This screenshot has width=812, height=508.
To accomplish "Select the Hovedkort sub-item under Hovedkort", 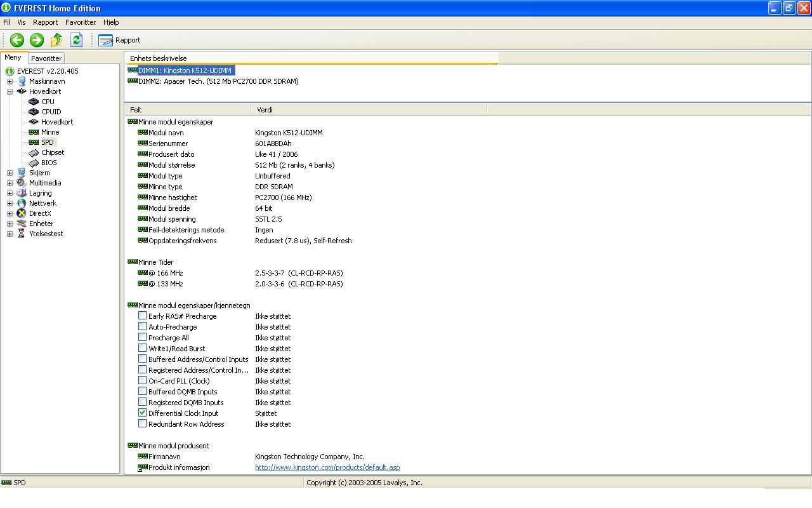I will coord(57,122).
